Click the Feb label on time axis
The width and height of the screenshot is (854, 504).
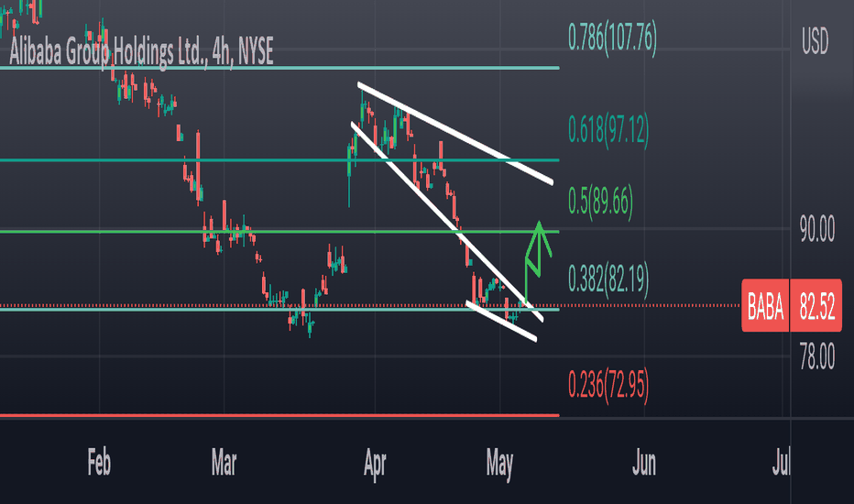click(99, 463)
